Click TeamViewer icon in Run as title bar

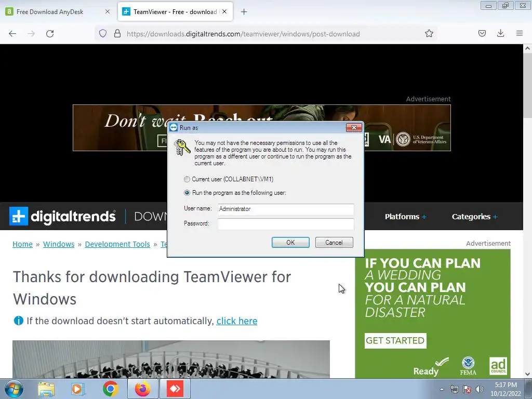[x=174, y=128]
